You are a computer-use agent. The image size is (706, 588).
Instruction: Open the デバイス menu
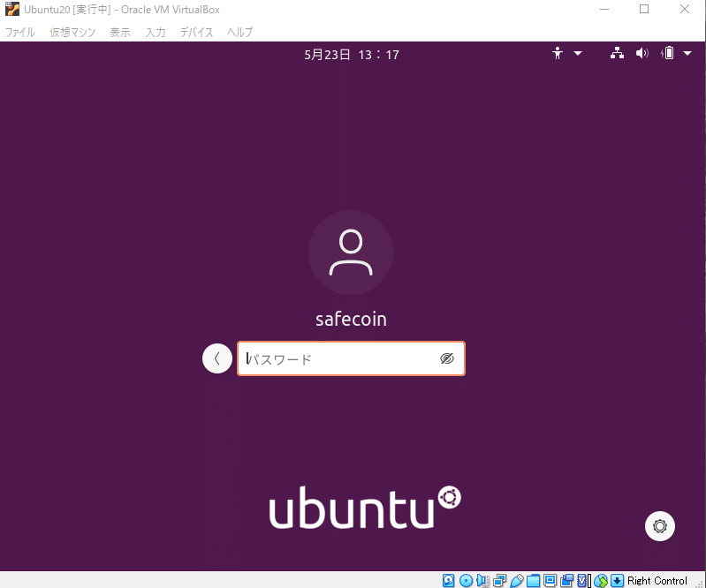point(197,33)
